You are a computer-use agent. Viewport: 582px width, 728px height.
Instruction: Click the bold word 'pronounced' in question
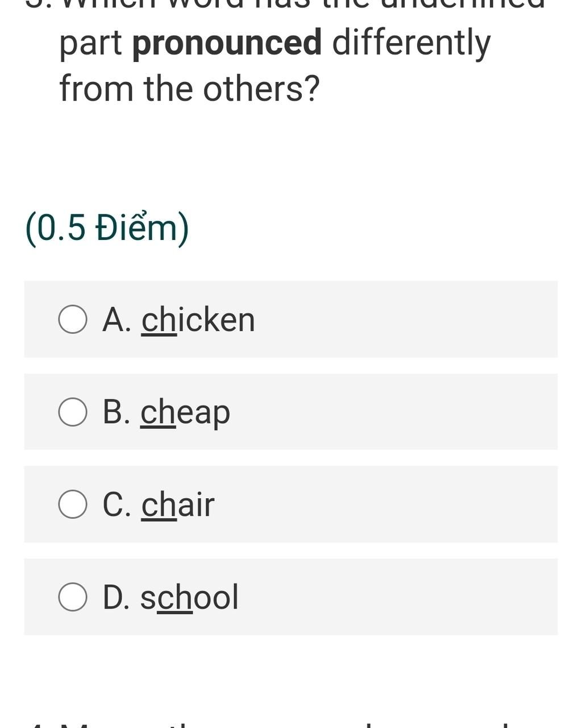point(227,44)
